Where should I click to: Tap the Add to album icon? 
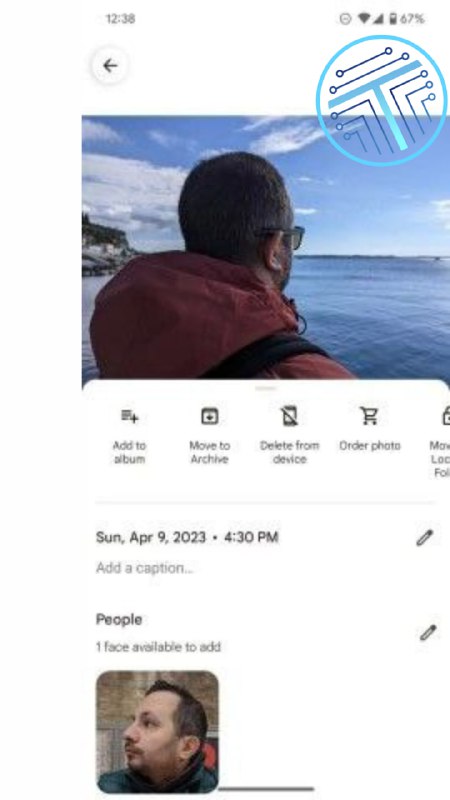coord(130,417)
